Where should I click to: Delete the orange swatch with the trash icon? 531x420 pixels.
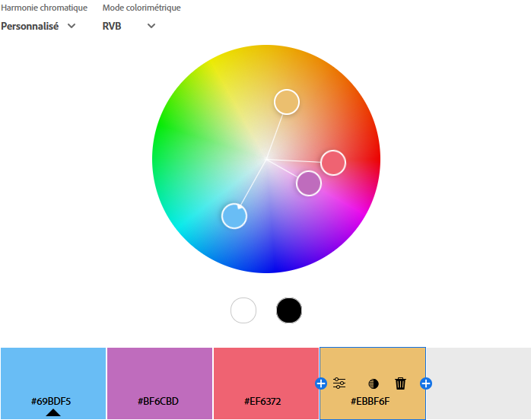click(x=400, y=383)
